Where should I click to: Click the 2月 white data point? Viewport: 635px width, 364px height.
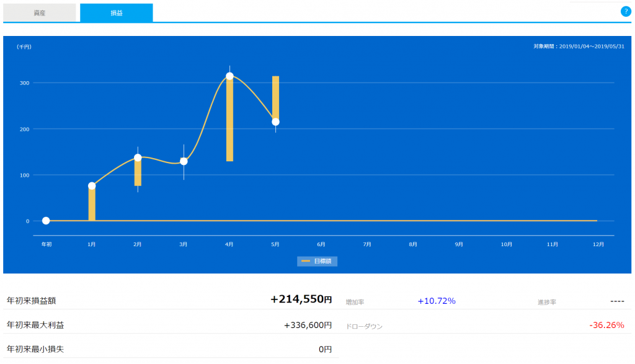tap(138, 158)
